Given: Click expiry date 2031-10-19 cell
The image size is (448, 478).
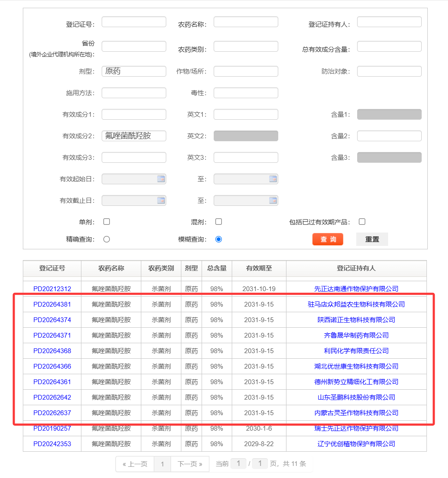Looking at the screenshot, I should tap(259, 289).
